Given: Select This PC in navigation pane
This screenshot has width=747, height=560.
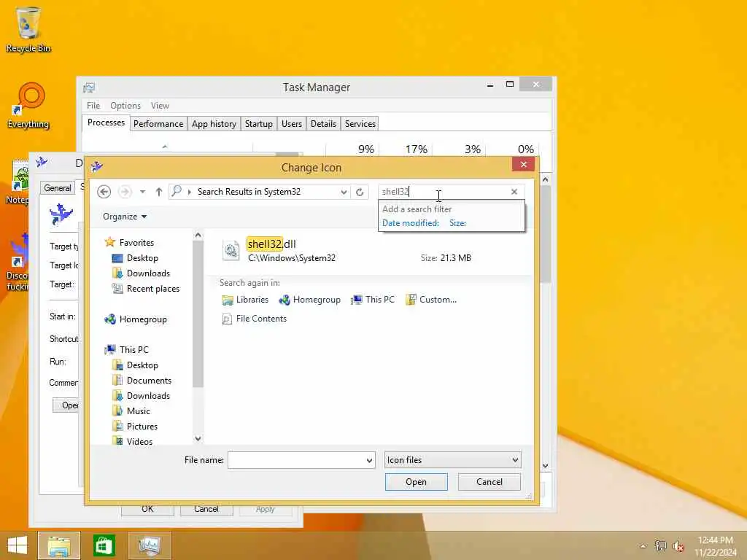Looking at the screenshot, I should pos(127,349).
